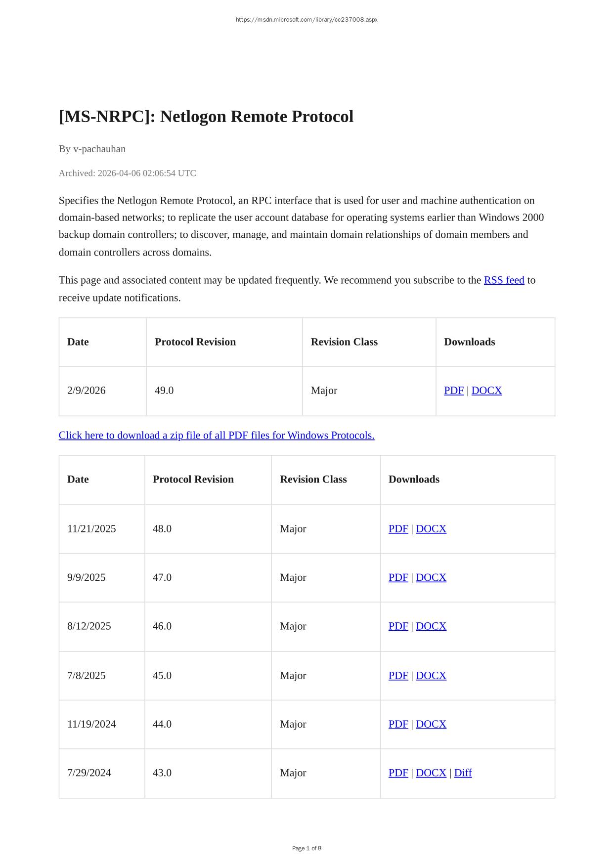Open the PDF for revision 44.0
Image resolution: width=614 pixels, height=868 pixels.
tap(398, 724)
